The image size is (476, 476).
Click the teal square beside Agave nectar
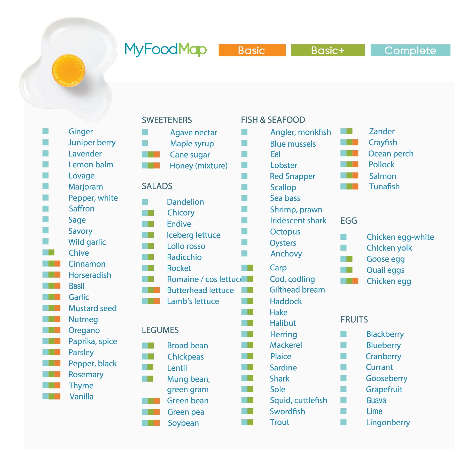tap(145, 132)
